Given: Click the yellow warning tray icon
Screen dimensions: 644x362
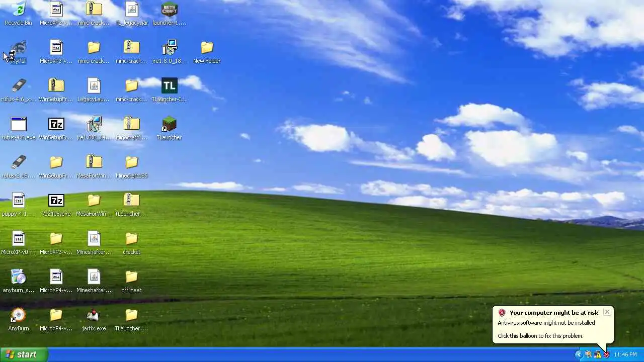Looking at the screenshot, I should pos(597,354).
